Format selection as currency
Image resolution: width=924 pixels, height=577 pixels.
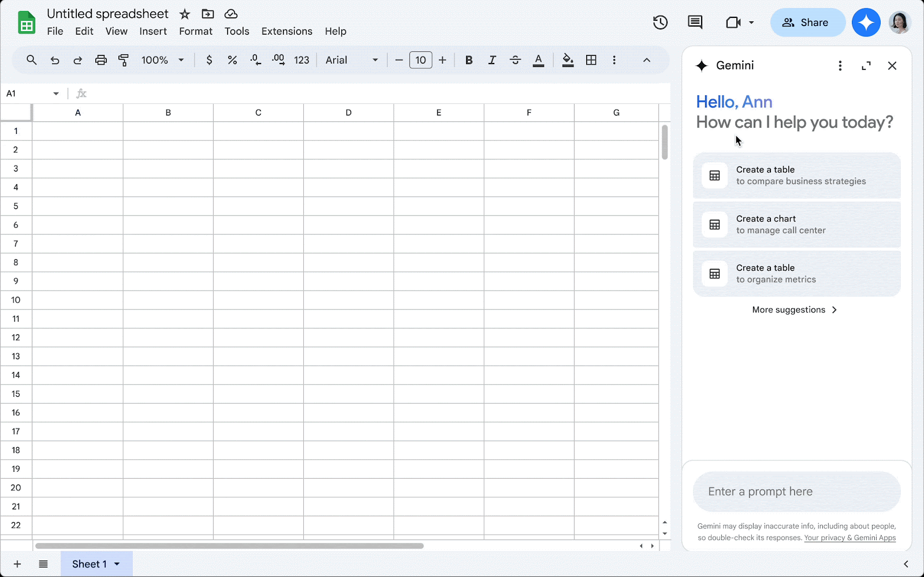(x=209, y=59)
